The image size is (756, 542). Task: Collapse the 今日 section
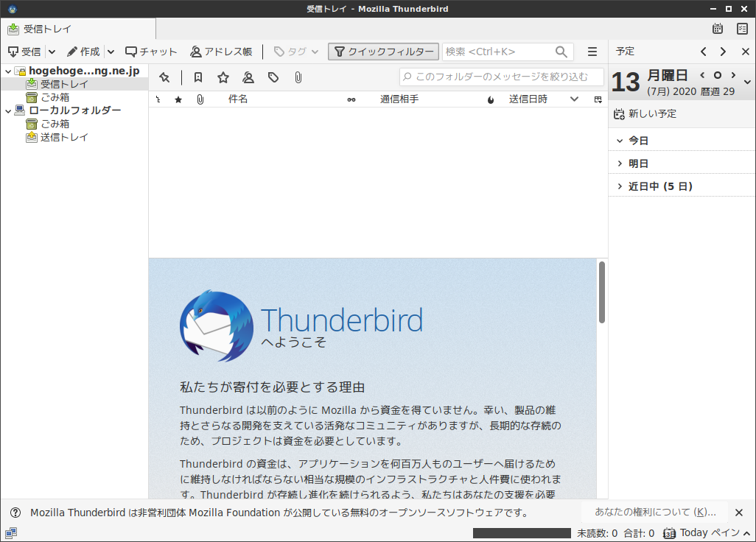coord(620,141)
